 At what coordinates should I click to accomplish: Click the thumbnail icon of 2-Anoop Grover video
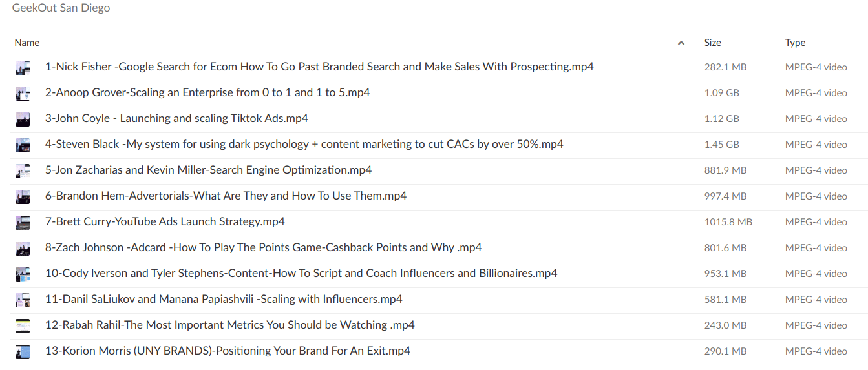[x=23, y=93]
